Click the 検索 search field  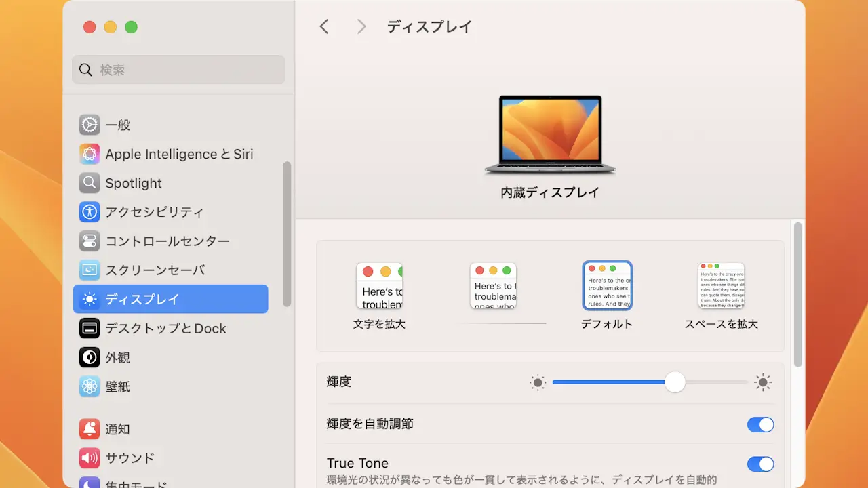(178, 70)
